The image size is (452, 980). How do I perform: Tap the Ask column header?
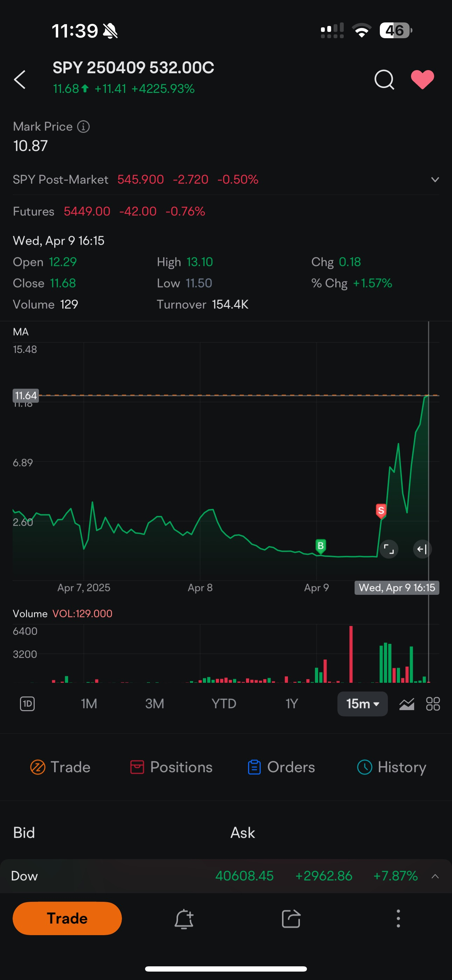(243, 833)
